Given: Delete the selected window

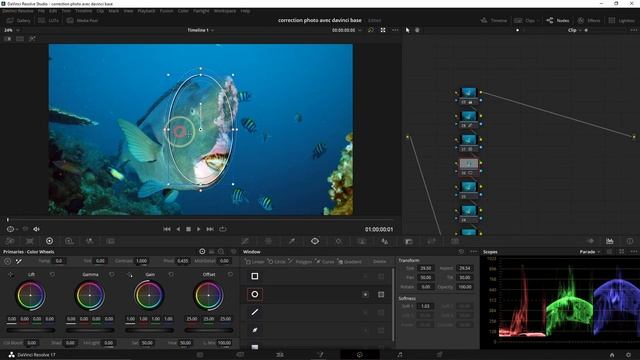Looking at the screenshot, I should (x=379, y=262).
